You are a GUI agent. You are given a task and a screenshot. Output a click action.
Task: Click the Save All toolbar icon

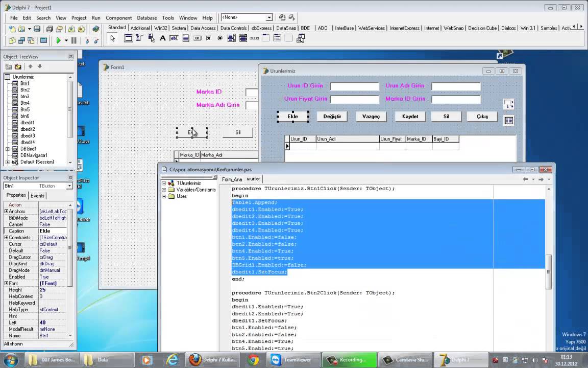pyautogui.click(x=50, y=29)
